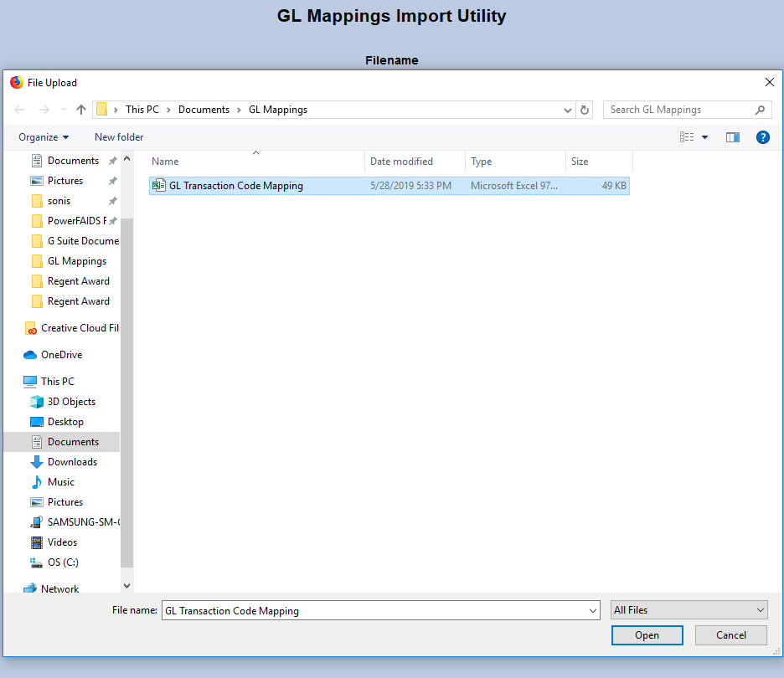Sort by the Name column header
This screenshot has height=678, width=784.
point(165,162)
